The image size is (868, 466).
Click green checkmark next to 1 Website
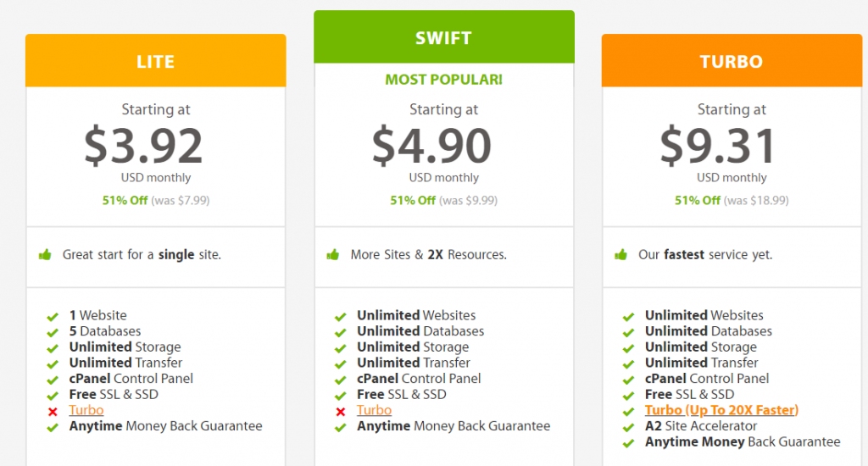point(53,317)
